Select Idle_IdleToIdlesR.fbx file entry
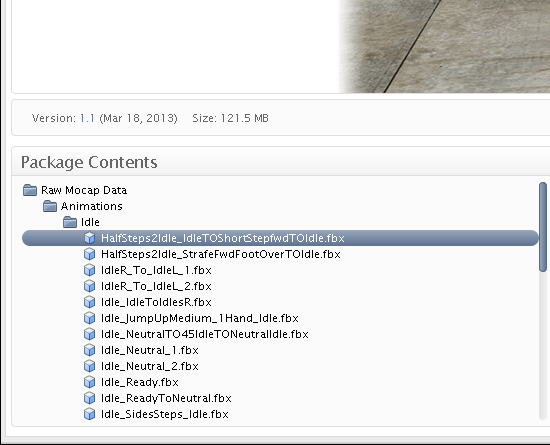550x445 pixels. [156, 302]
